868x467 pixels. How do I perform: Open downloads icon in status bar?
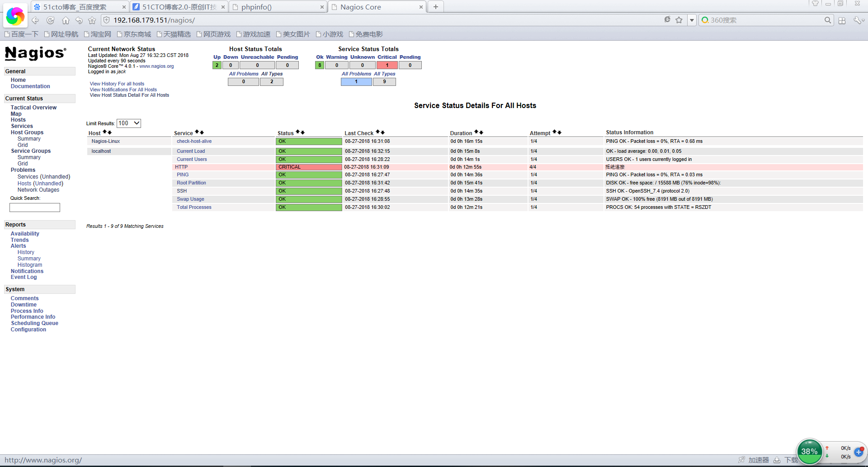pos(777,460)
